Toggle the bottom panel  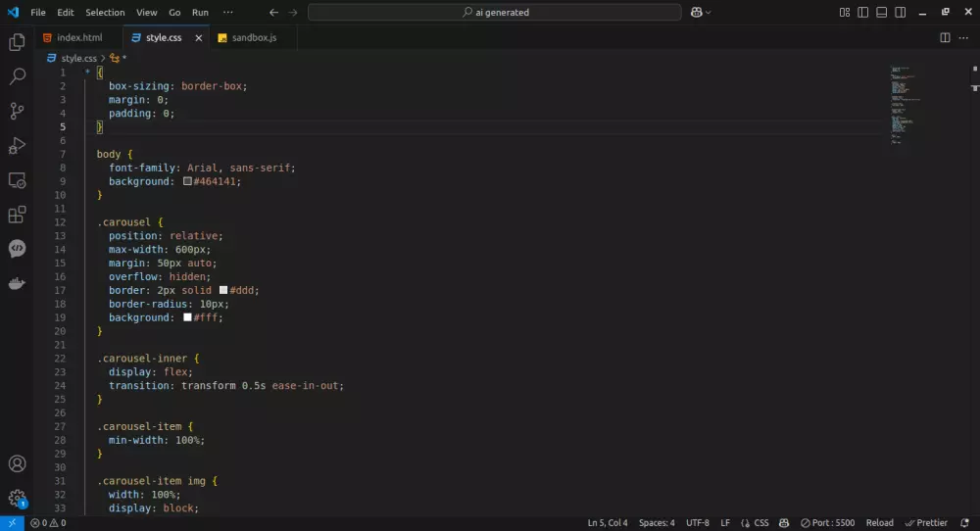(881, 12)
